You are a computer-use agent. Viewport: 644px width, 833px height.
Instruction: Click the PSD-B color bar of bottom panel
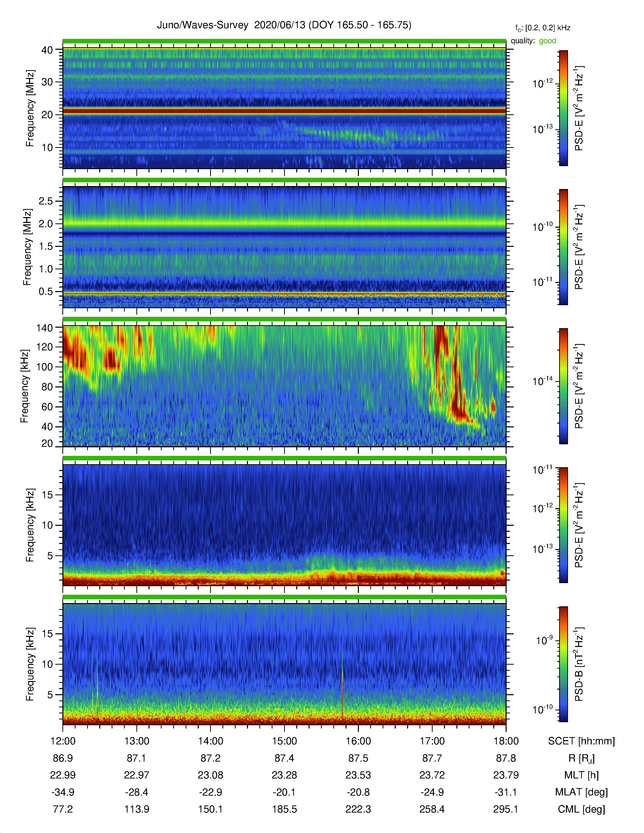pos(563,664)
